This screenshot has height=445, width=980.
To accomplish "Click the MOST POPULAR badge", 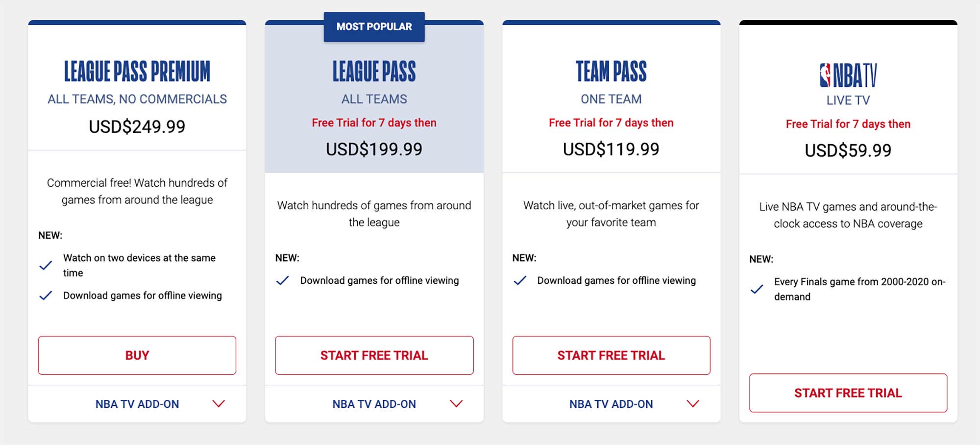I will pyautogui.click(x=374, y=27).
